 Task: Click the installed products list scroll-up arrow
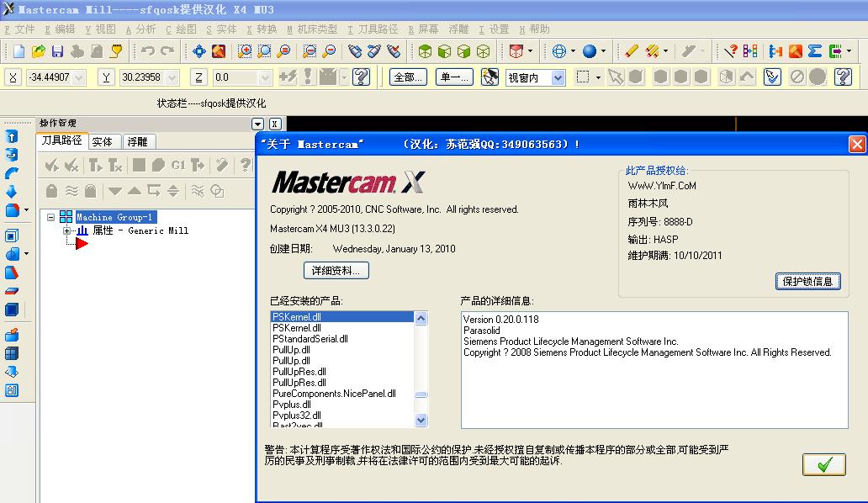[x=421, y=318]
